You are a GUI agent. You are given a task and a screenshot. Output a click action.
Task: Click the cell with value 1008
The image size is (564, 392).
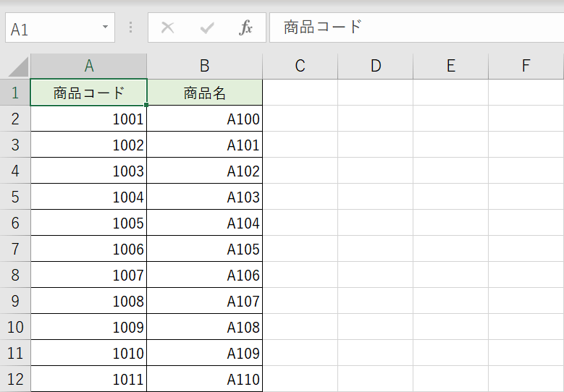point(89,301)
